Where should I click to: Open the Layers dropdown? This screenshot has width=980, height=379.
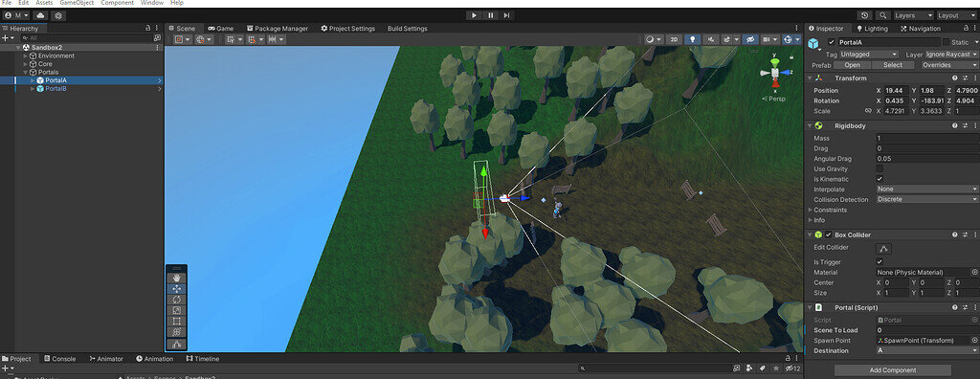(x=913, y=15)
